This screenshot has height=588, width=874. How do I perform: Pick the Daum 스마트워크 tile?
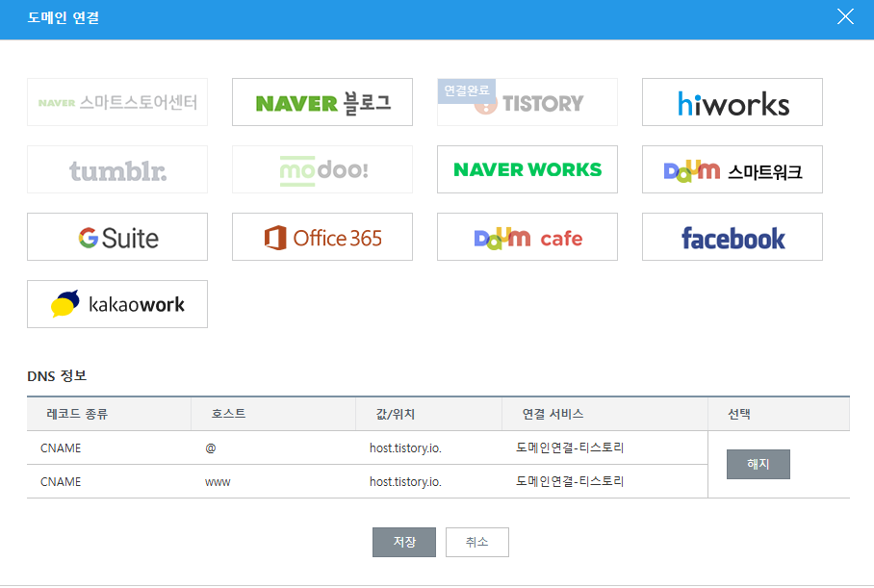point(733,169)
